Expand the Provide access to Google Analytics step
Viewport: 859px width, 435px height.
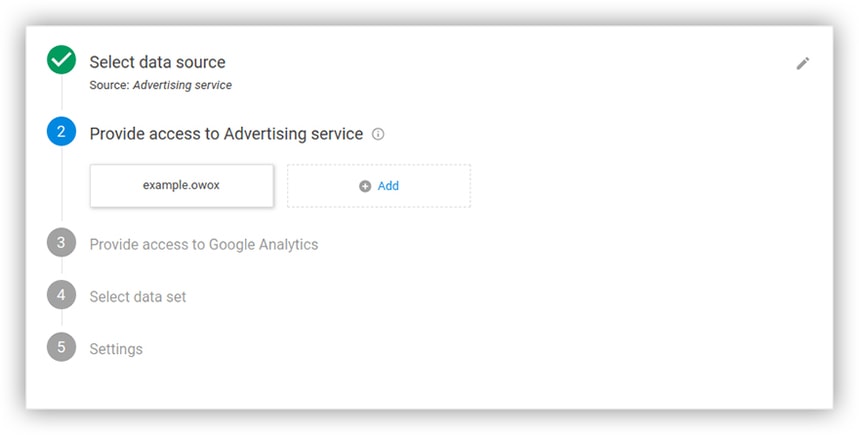click(x=204, y=244)
